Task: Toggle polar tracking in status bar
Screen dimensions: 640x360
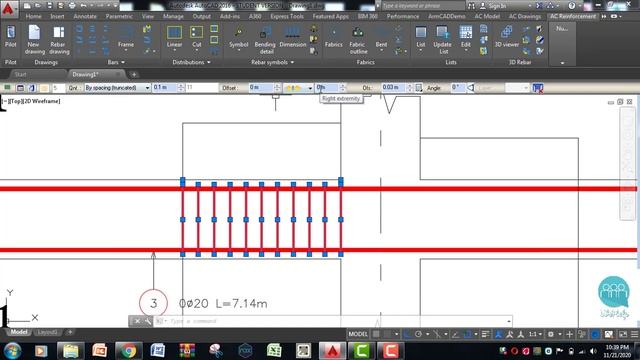Action: [418, 334]
